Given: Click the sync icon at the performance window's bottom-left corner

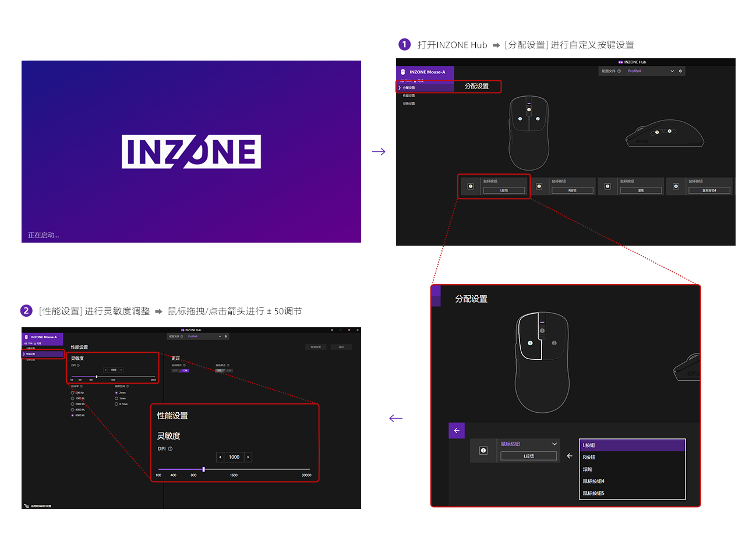Looking at the screenshot, I should pyautogui.click(x=26, y=506).
